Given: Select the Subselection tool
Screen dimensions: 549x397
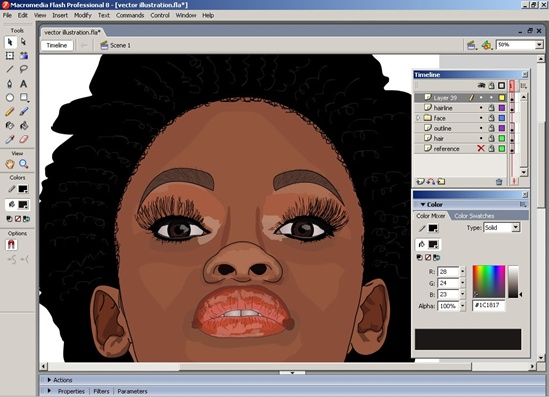Looking at the screenshot, I should 23,42.
